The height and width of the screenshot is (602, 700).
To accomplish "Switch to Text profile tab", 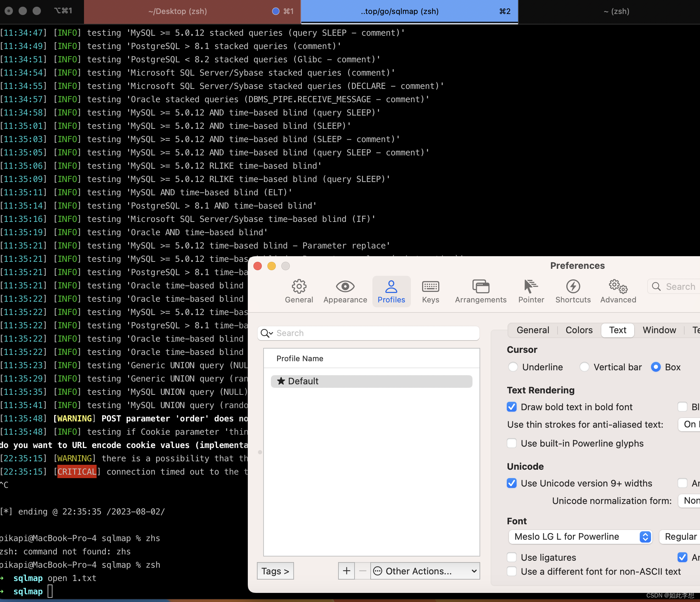I will click(618, 330).
